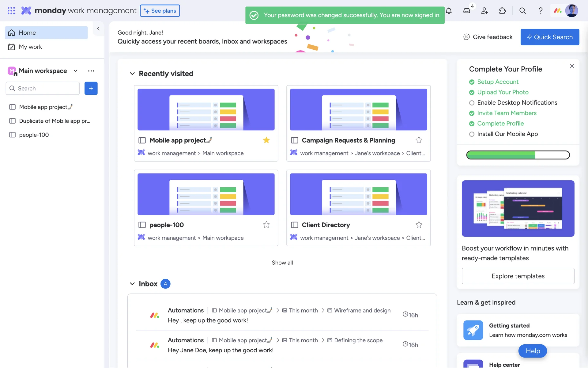Expand the Main workspace dropdown
The image size is (588, 368).
76,71
